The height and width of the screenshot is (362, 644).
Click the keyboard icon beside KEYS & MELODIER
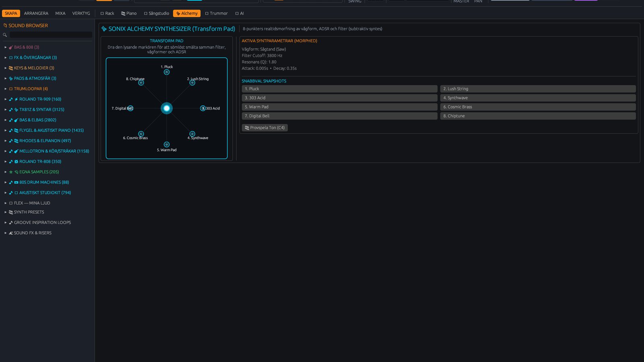[x=11, y=68]
